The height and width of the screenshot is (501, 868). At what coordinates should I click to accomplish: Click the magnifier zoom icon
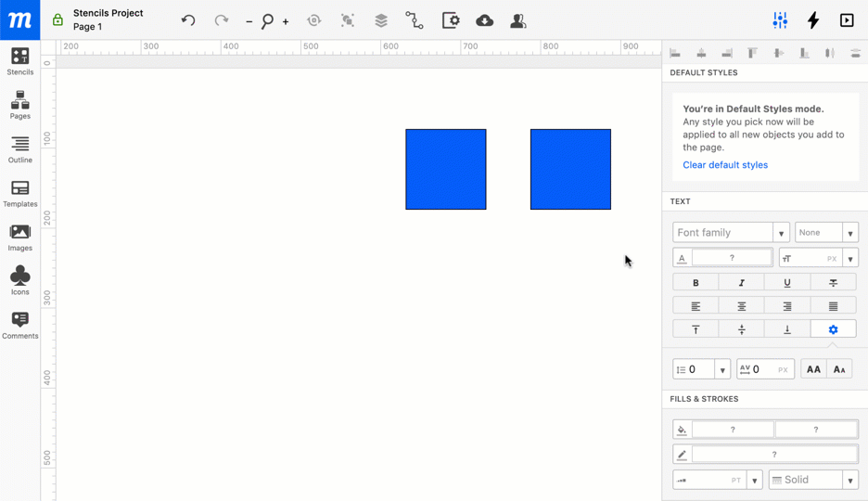267,21
